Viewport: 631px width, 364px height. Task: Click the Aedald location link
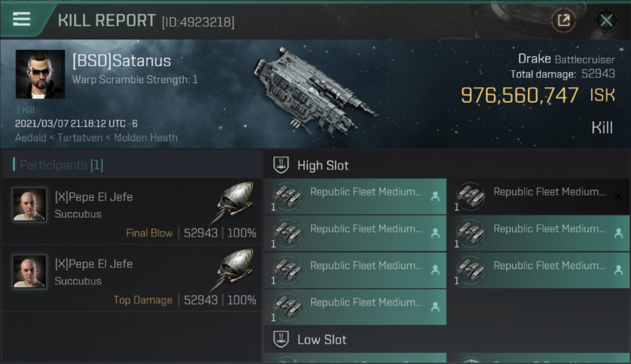click(31, 137)
